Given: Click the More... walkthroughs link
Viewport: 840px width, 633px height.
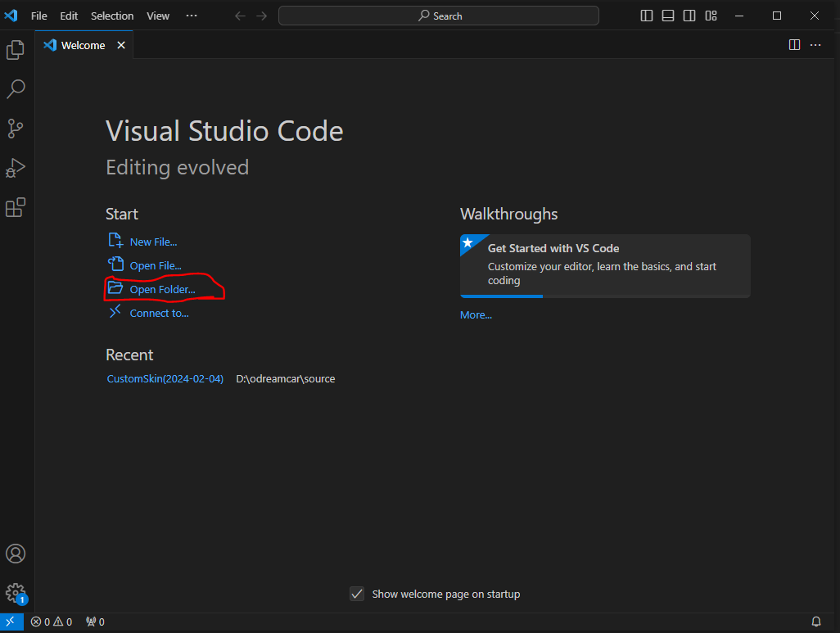Looking at the screenshot, I should [476, 315].
